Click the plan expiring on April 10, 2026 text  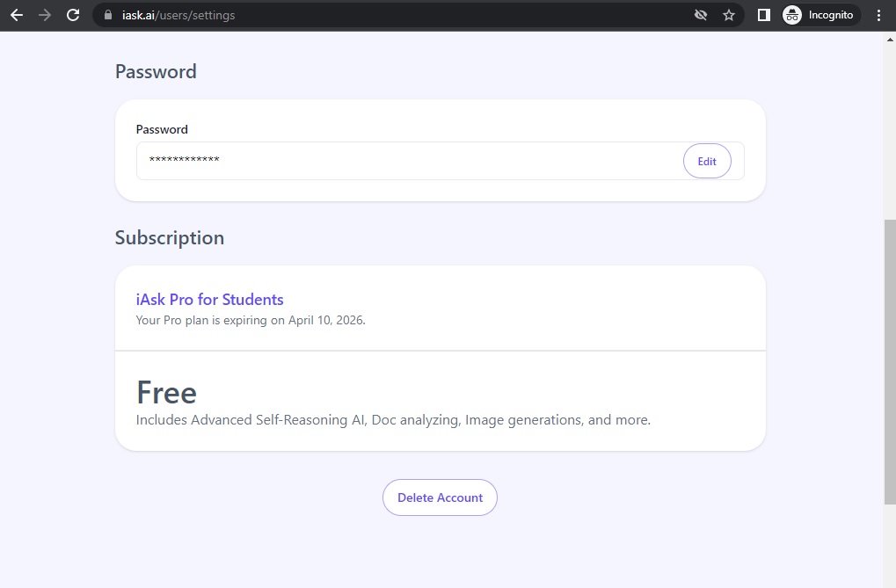251,320
